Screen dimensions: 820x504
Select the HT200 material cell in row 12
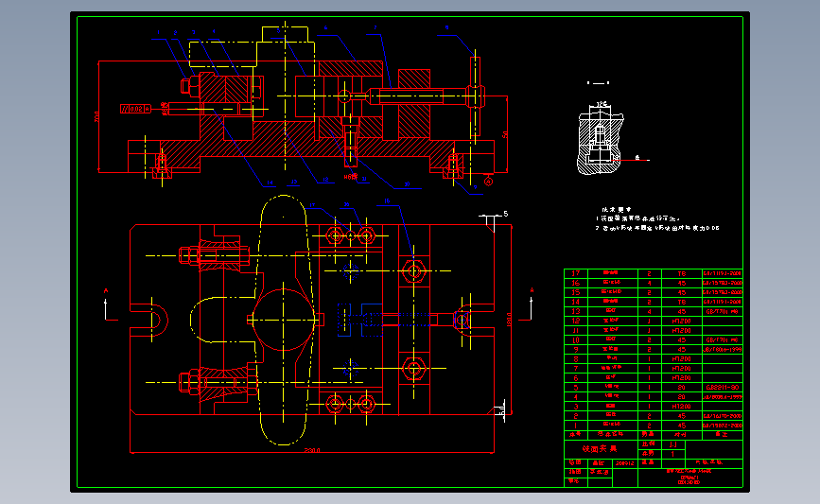tap(681, 321)
